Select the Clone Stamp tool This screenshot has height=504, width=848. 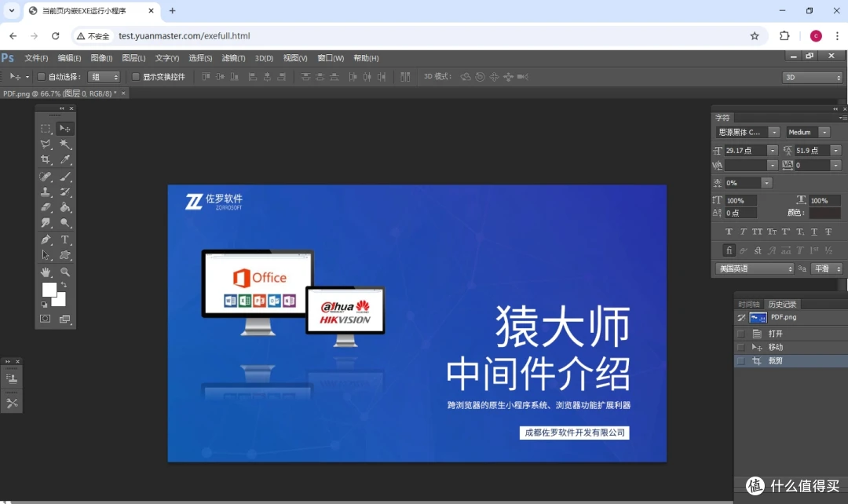[x=46, y=192]
